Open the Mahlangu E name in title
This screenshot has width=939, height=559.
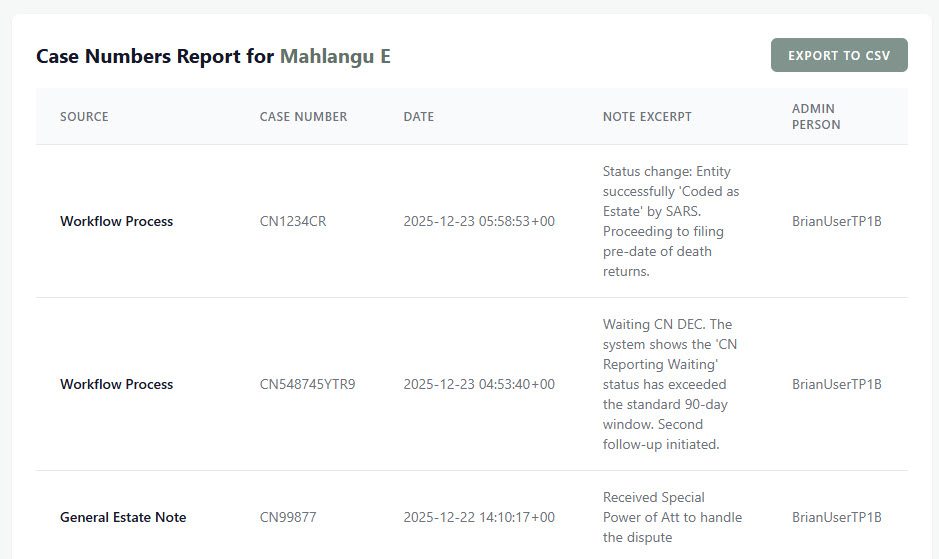point(335,56)
